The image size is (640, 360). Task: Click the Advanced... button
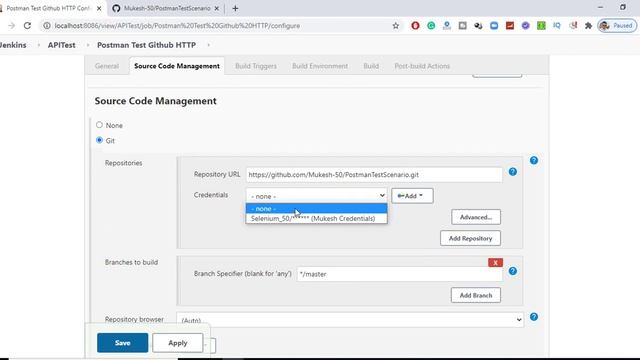point(476,217)
